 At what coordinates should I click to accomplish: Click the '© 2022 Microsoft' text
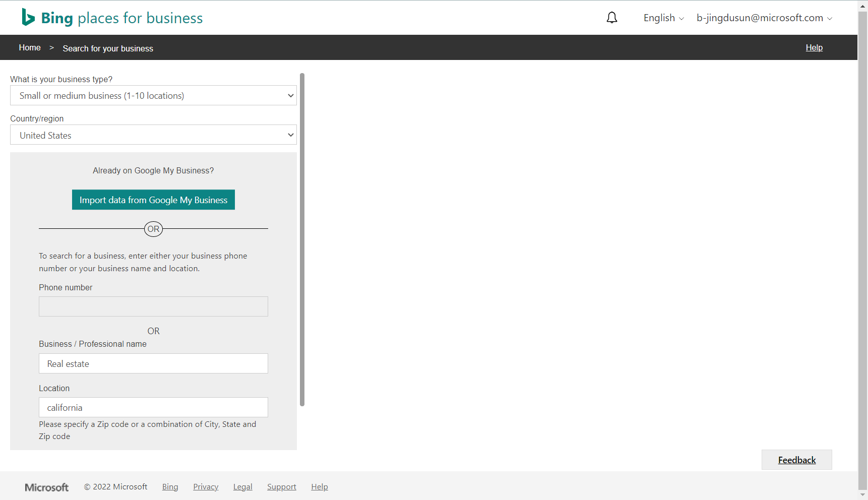[x=115, y=487]
